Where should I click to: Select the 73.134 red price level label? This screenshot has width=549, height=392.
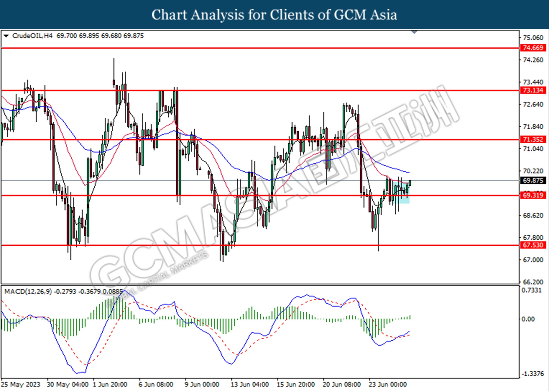[533, 90]
